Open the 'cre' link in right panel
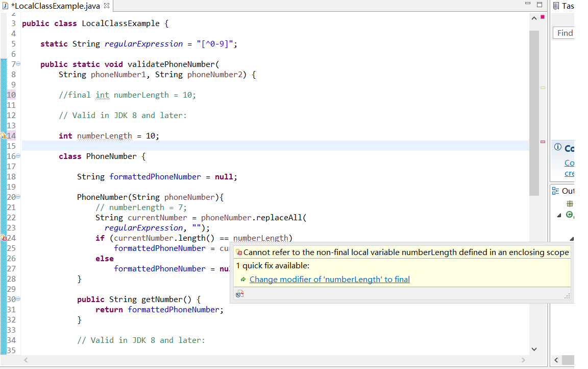 tap(569, 173)
